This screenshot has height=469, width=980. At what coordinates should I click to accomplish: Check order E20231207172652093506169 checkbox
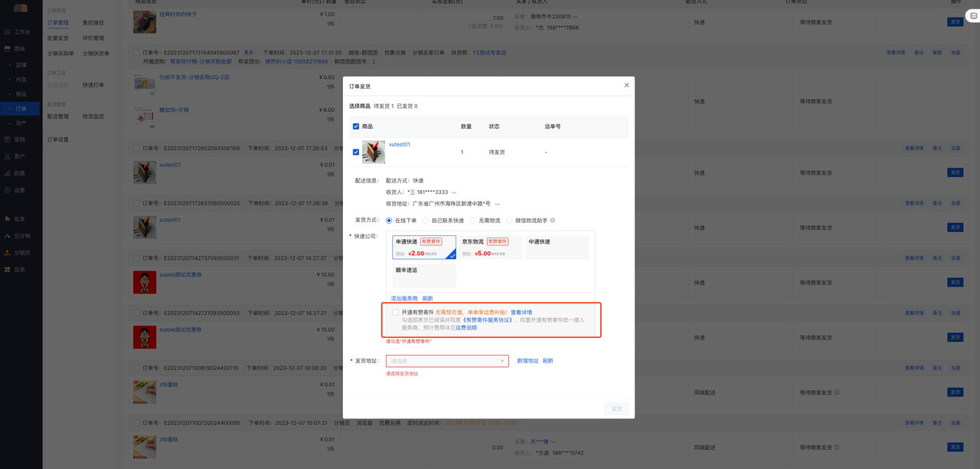tap(136, 149)
